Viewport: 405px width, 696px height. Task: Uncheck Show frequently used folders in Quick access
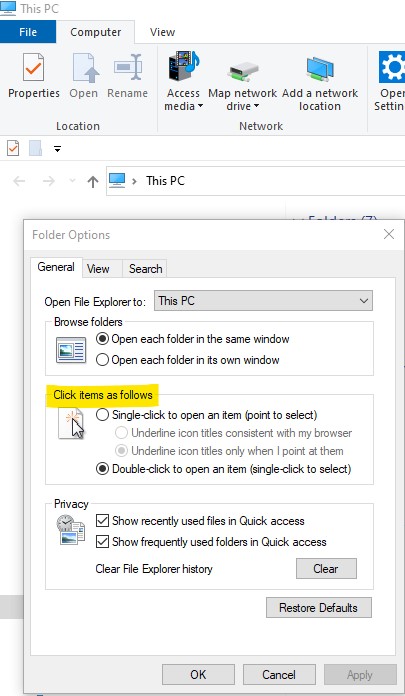pos(103,542)
